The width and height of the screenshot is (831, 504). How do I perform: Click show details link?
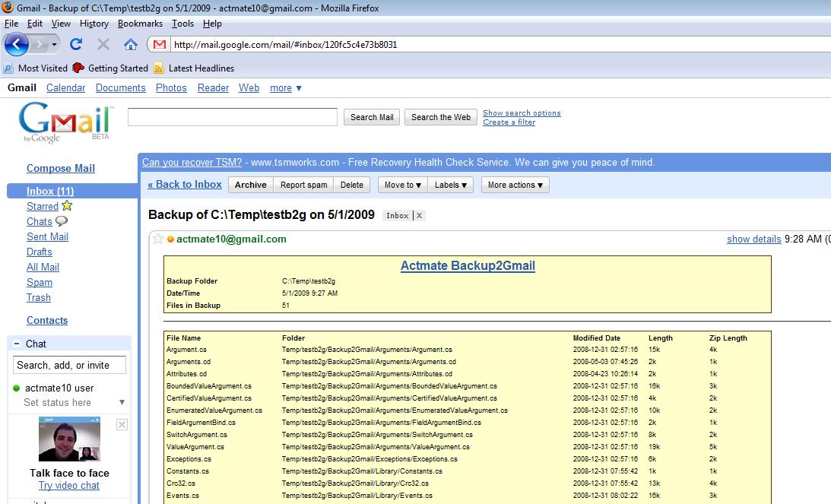753,239
